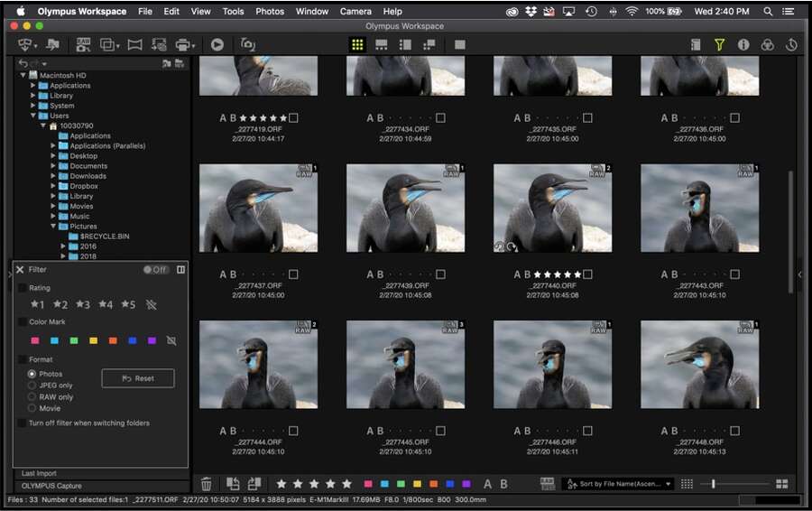Image resolution: width=812 pixels, height=511 pixels.
Task: Collapse the Pictures folder
Action: pyautogui.click(x=53, y=227)
